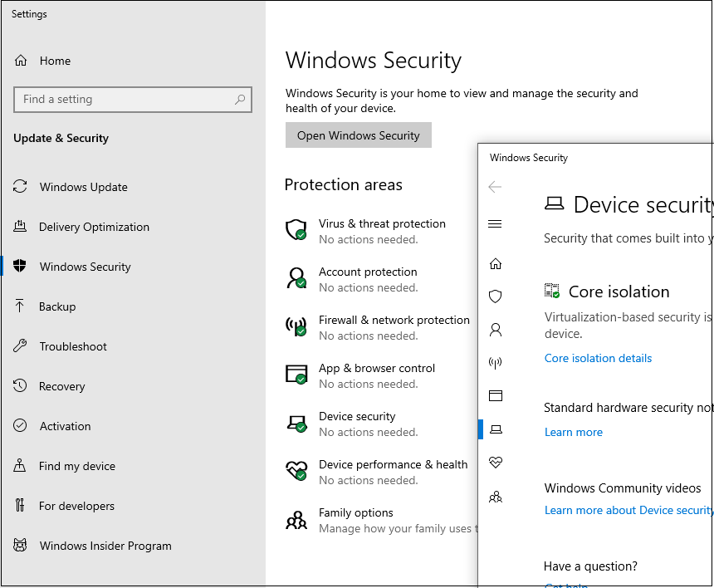Image resolution: width=714 pixels, height=588 pixels.
Task: Select Troubleshoot in the Settings sidebar
Action: pos(73,346)
